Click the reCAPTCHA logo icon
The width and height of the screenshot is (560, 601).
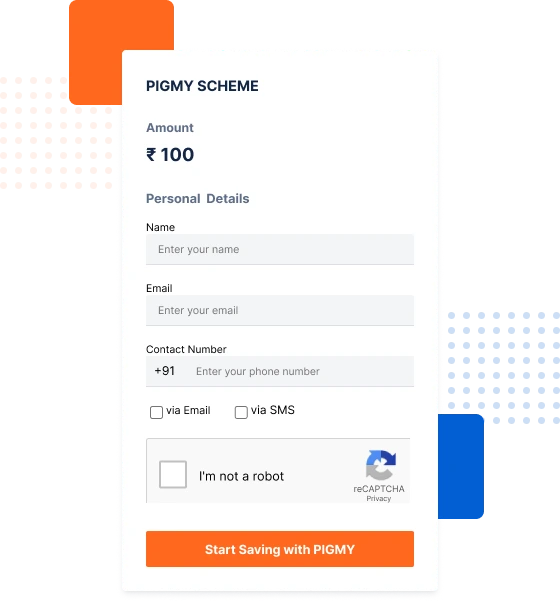pyautogui.click(x=381, y=465)
